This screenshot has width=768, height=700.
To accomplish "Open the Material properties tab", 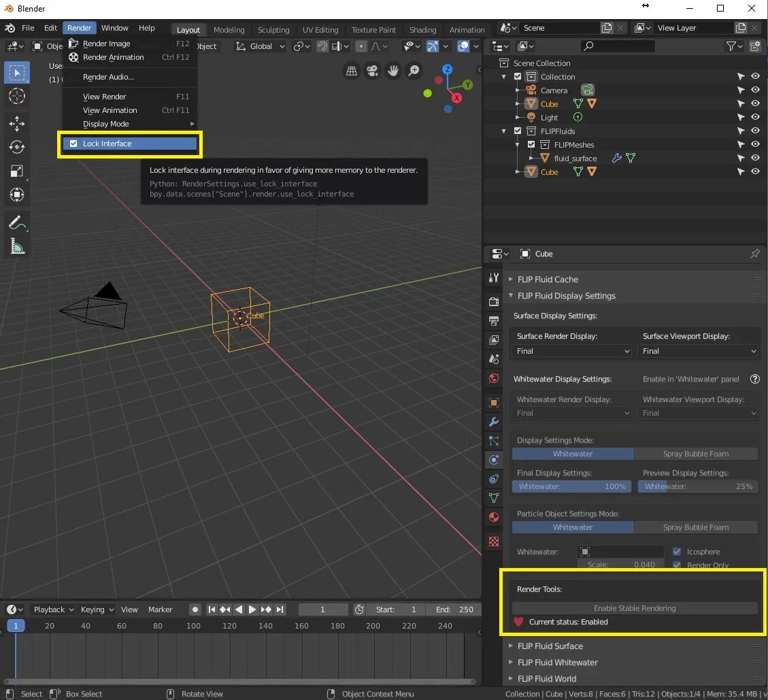I will pos(494,517).
